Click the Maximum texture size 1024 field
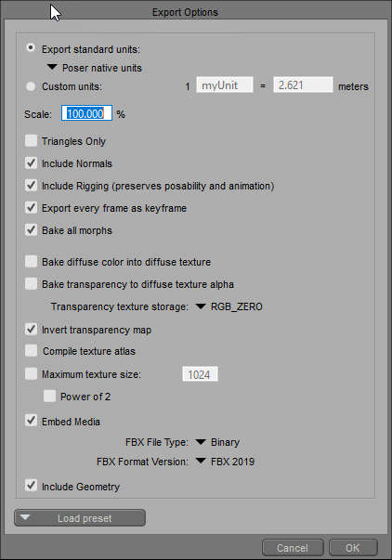 click(x=200, y=374)
